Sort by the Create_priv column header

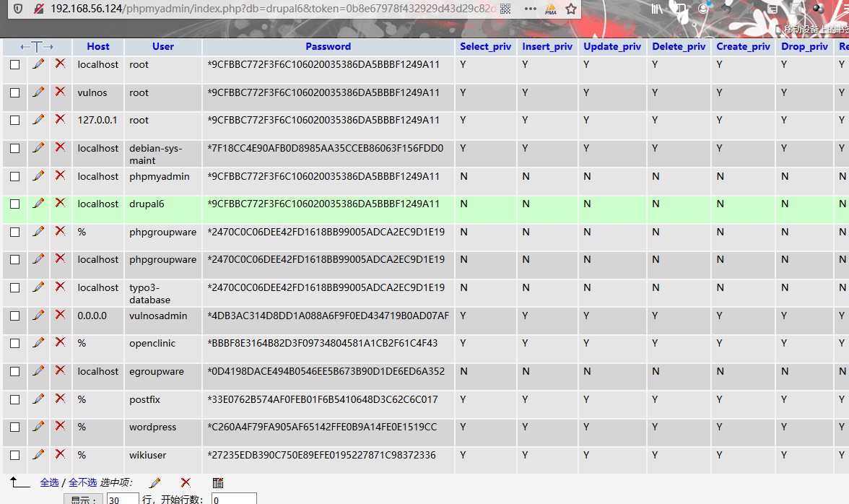tap(744, 46)
